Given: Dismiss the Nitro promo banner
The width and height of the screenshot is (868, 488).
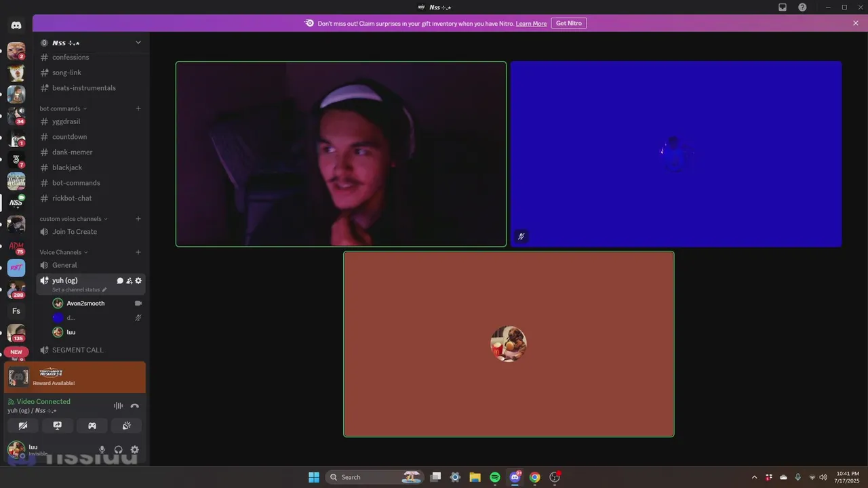Looking at the screenshot, I should (x=856, y=23).
